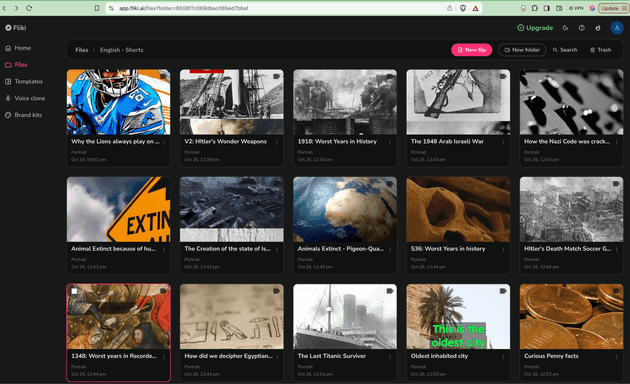This screenshot has width=630, height=384.
Task: Open options menu for How the Nazi Code card
Action: pos(617,142)
